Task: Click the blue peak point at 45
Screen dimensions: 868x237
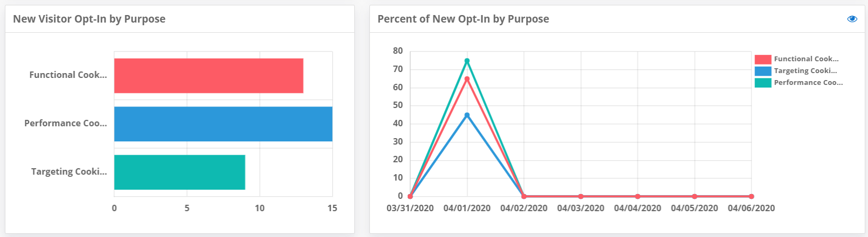Action: pos(467,115)
